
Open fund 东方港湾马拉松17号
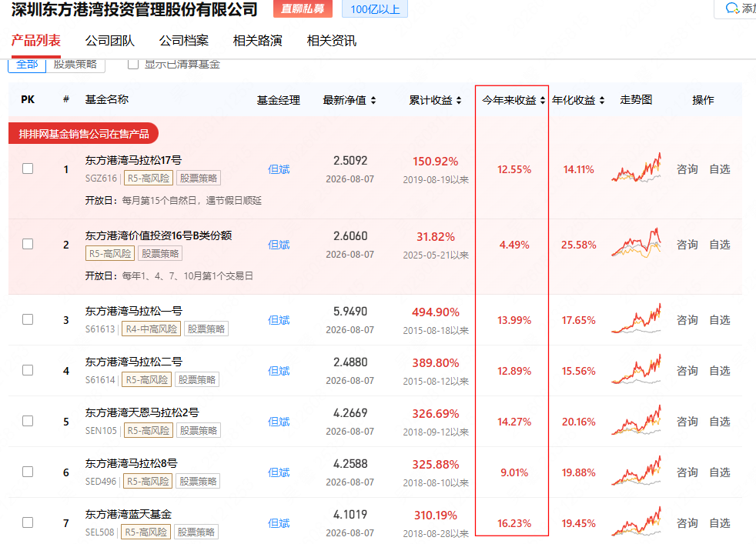coord(133,160)
